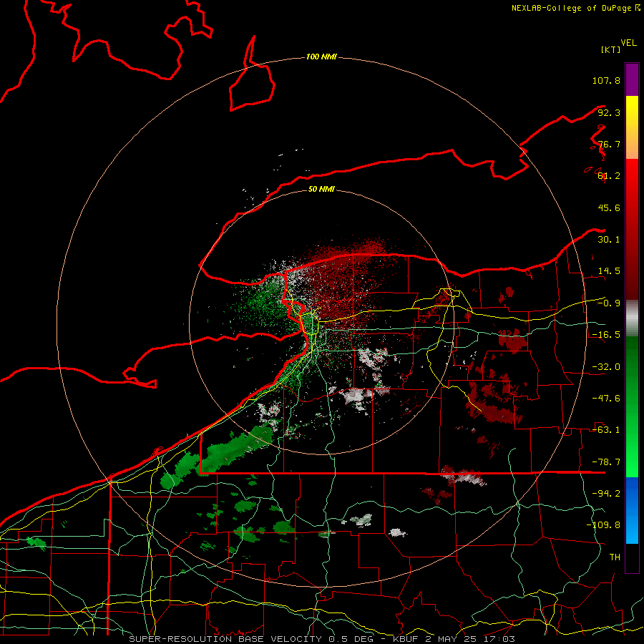Click the NEXLAB-College of DuPage credit text

575,8
